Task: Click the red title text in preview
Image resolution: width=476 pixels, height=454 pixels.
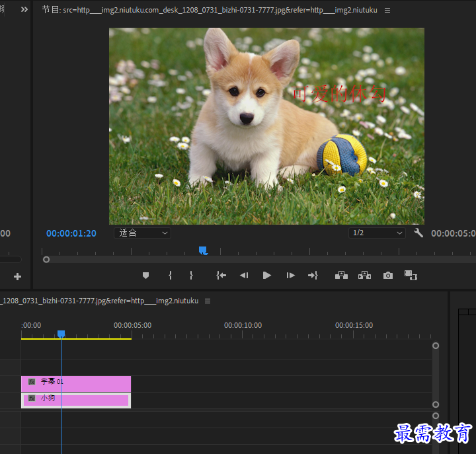Action: [339, 94]
